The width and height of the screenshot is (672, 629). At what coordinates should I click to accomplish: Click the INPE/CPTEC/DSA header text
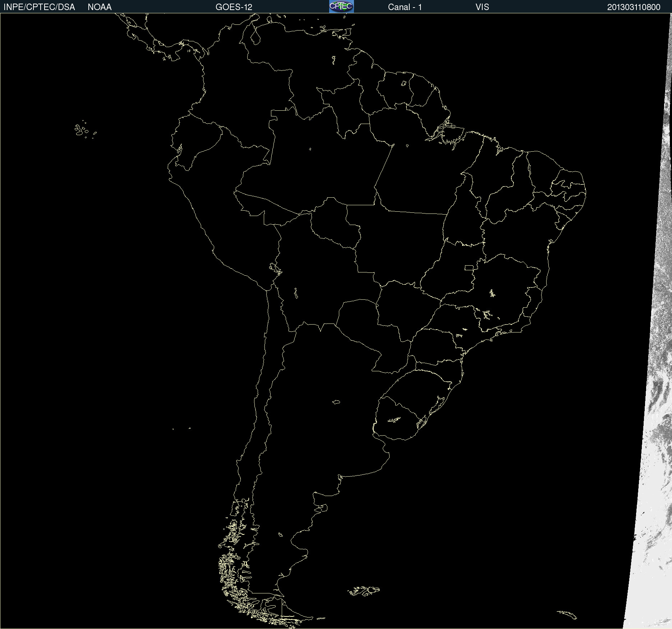pos(39,7)
